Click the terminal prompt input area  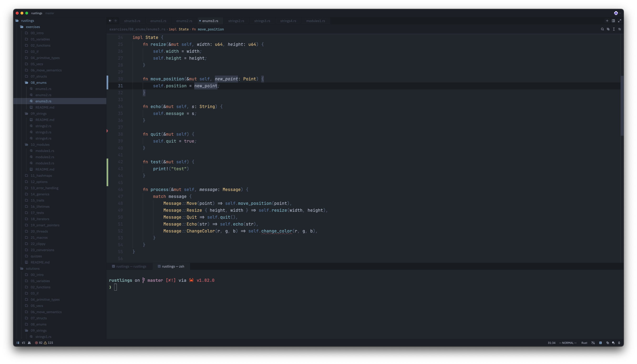(115, 287)
